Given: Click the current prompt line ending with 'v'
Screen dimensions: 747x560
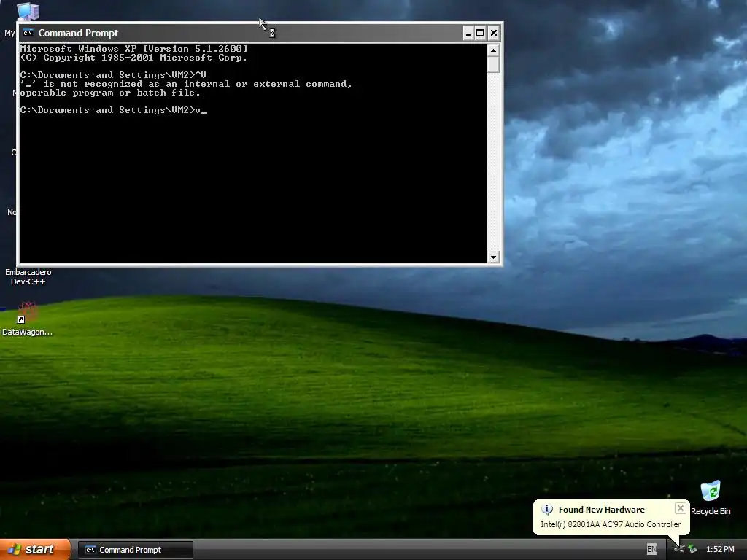Looking at the screenshot, I should (113, 110).
